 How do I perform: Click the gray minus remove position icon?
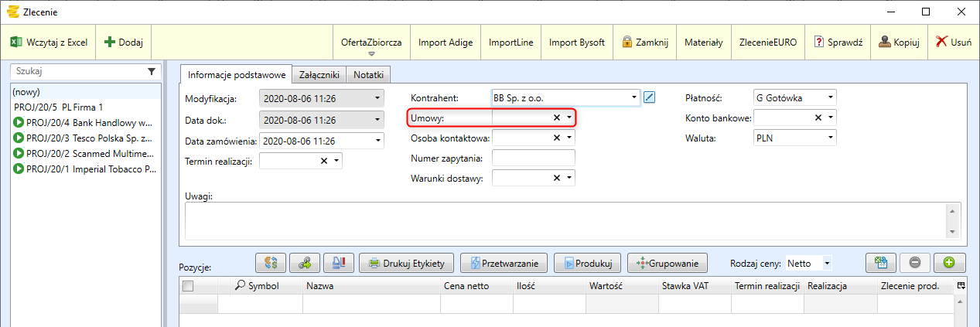[x=915, y=263]
